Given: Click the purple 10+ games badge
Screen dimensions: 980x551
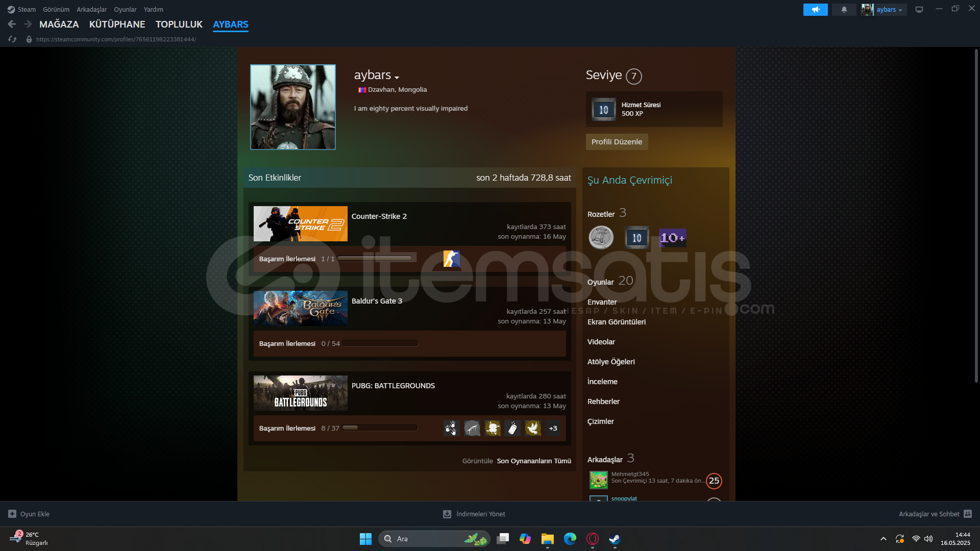Looking at the screenshot, I should (x=673, y=238).
